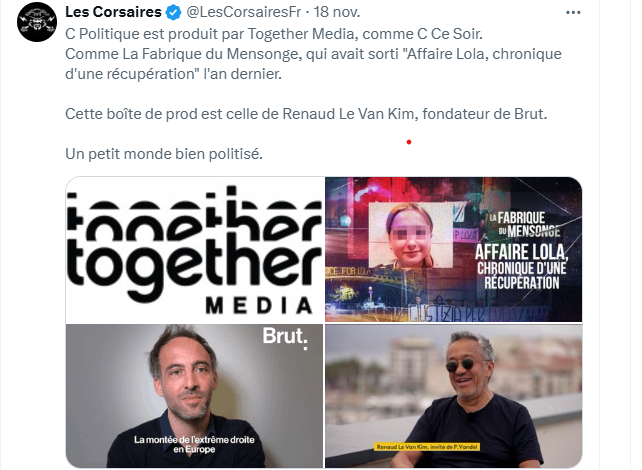Click the blurred face photo of Lola
The width and height of the screenshot is (642, 470).
[411, 235]
